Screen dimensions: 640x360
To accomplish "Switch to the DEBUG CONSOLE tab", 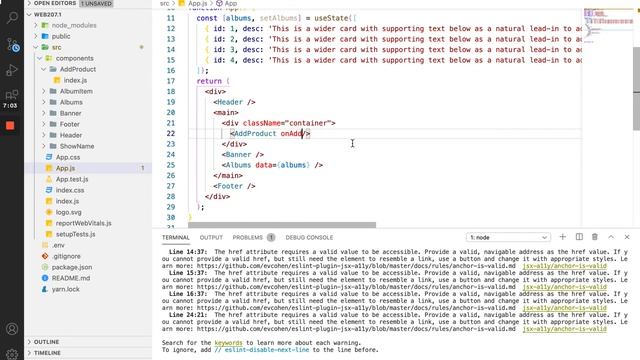I will pos(309,238).
